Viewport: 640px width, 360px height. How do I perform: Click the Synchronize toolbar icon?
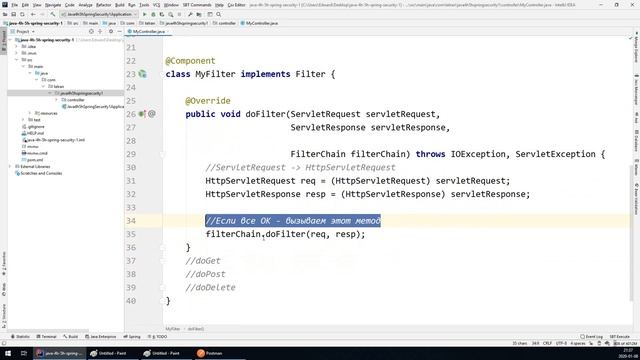click(x=22, y=14)
